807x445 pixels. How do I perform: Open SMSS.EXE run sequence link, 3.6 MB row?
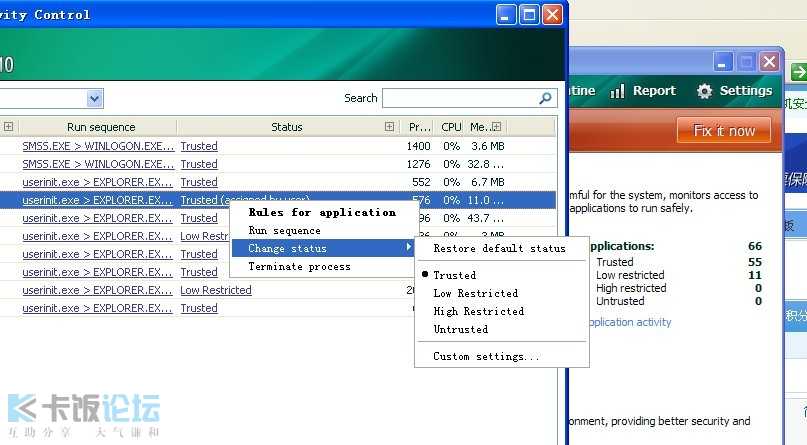(x=98, y=146)
